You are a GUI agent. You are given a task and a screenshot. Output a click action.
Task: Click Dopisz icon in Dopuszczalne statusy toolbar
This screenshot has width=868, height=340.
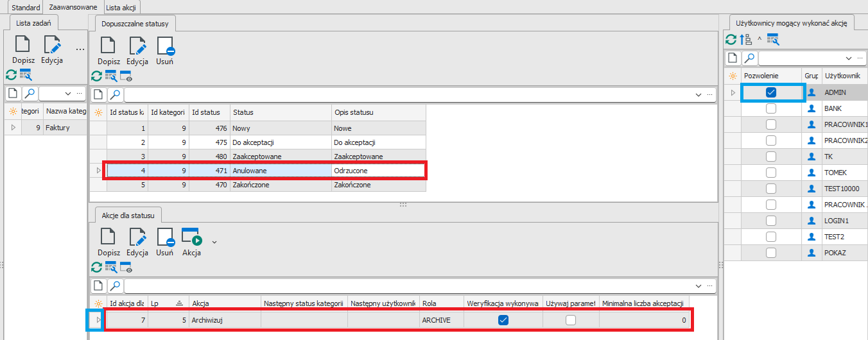click(x=109, y=46)
